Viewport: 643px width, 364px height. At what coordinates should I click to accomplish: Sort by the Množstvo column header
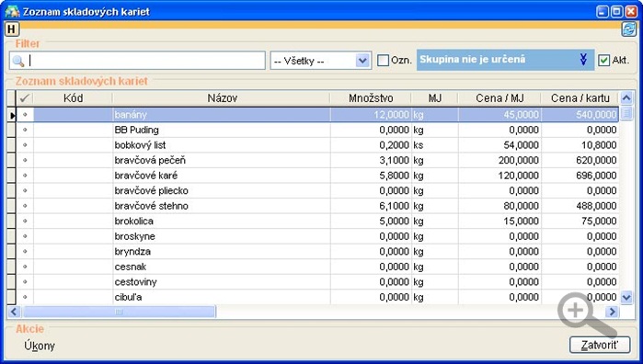coord(371,98)
